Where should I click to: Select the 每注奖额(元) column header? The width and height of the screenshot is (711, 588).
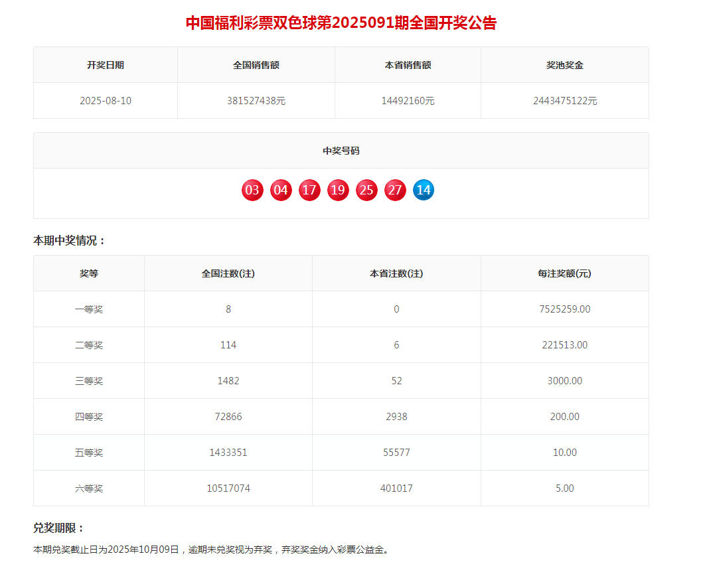pyautogui.click(x=564, y=273)
